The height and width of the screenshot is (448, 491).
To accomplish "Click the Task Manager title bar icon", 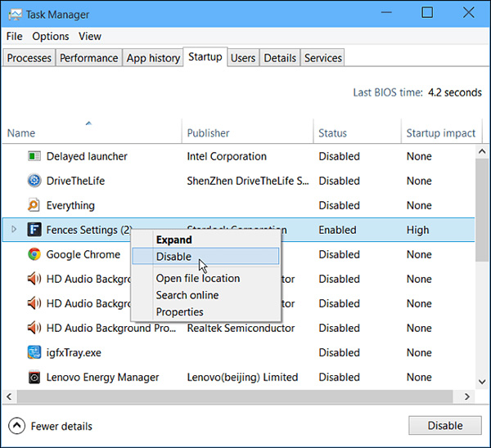I will [16, 15].
